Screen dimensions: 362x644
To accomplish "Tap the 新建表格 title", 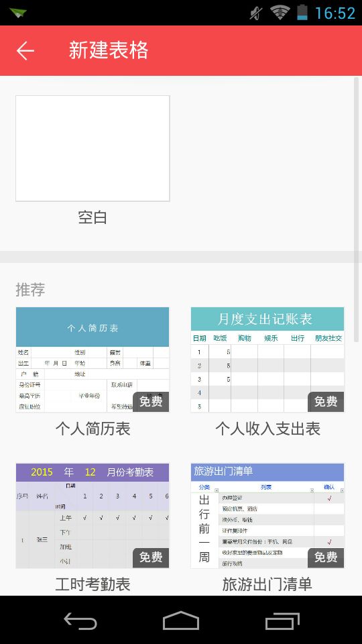I will [x=109, y=50].
